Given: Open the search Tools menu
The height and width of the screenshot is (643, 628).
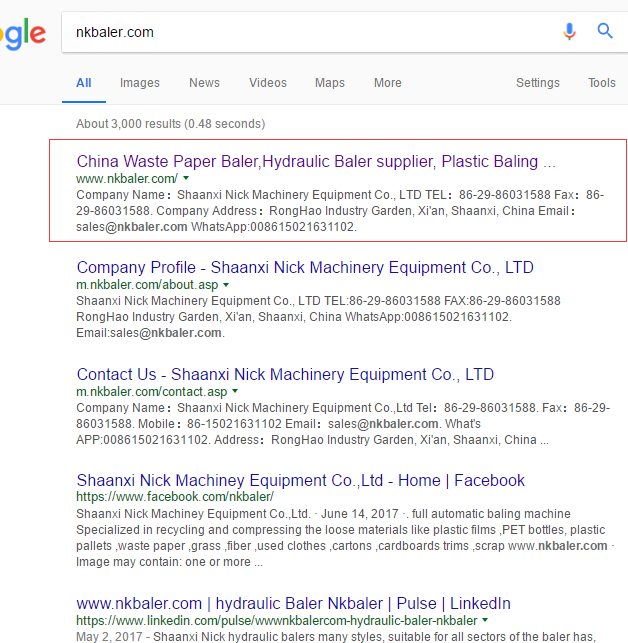Looking at the screenshot, I should [x=602, y=83].
